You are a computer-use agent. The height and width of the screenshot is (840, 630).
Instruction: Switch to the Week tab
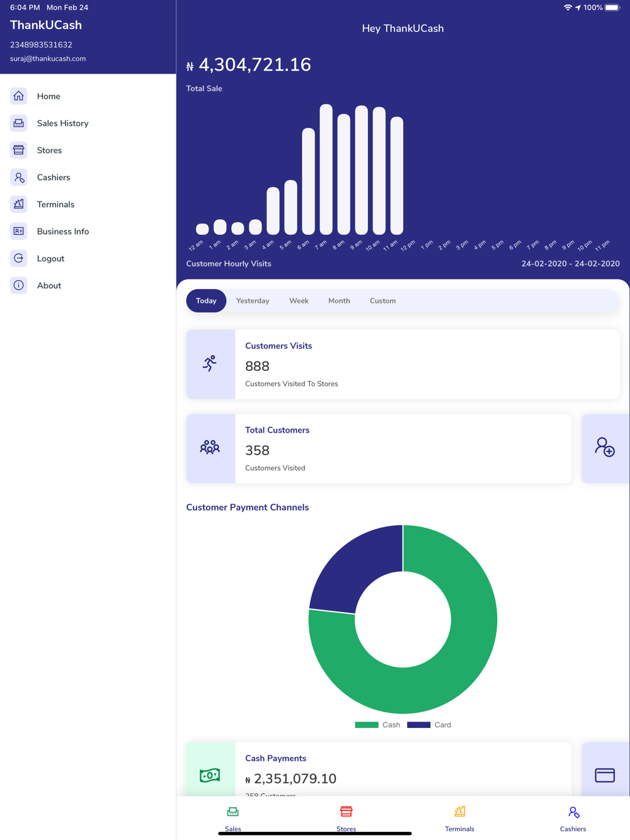(299, 301)
